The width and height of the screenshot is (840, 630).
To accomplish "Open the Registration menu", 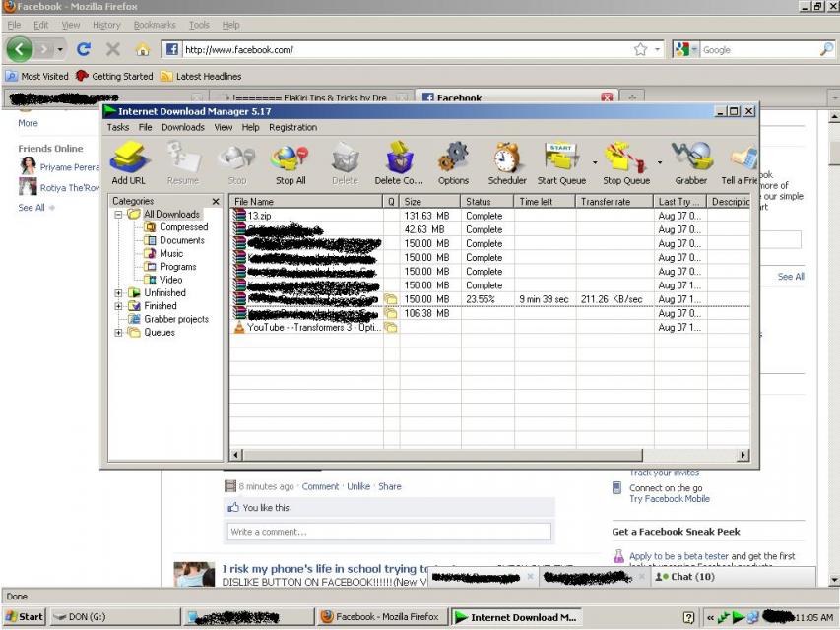I will pyautogui.click(x=293, y=128).
